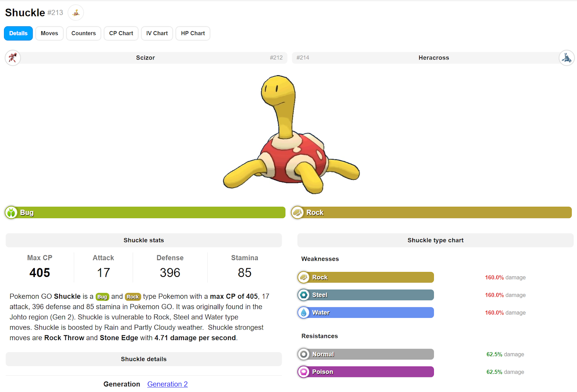The height and width of the screenshot is (392, 577).
Task: Click the main Rock type bar
Action: pos(431,213)
